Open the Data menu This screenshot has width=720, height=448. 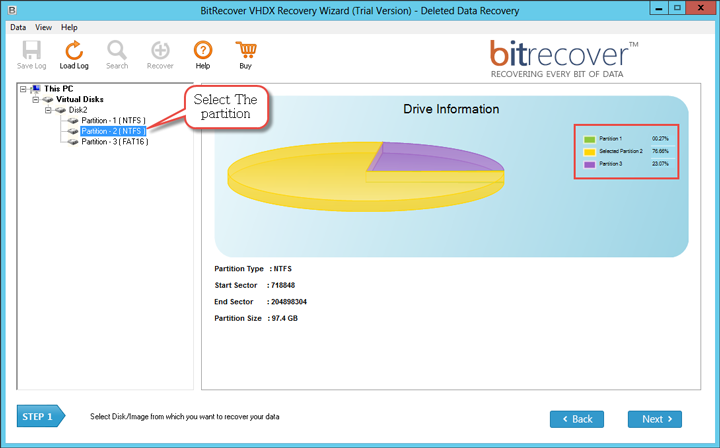coord(18,28)
